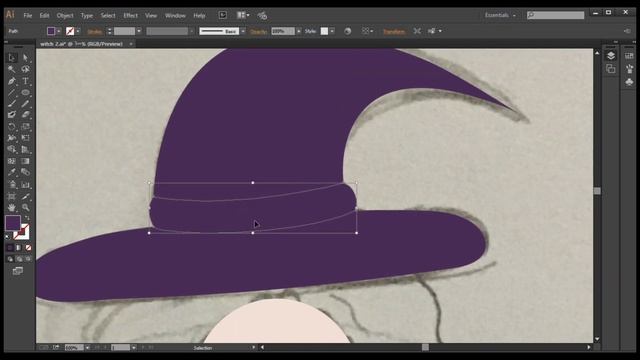Choose the Width tool

click(11, 138)
